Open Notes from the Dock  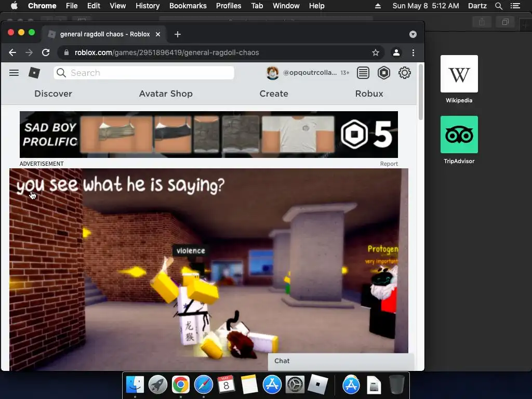tap(249, 385)
